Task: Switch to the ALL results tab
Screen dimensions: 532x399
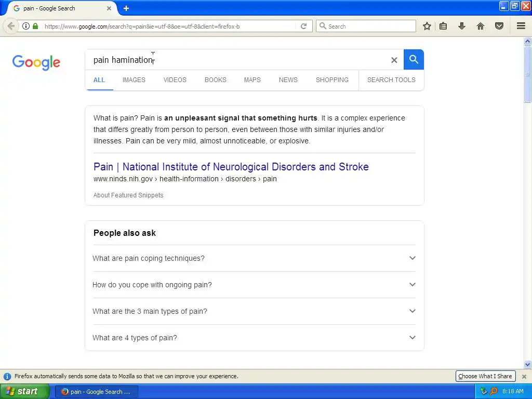Action: pos(99,80)
